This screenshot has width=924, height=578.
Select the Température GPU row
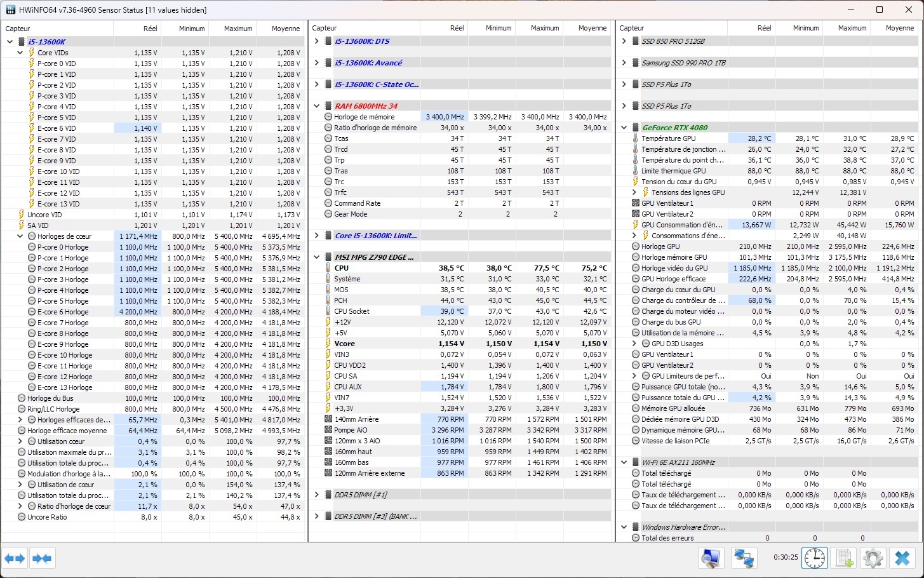coord(669,138)
